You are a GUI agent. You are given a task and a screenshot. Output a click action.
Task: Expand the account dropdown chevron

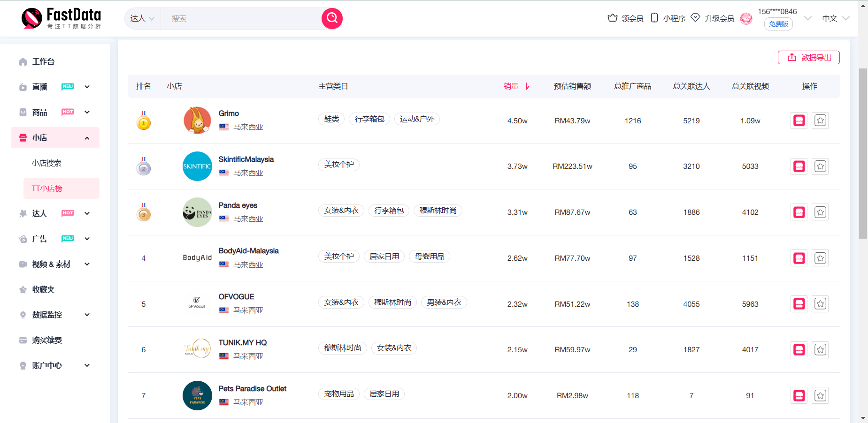pyautogui.click(x=808, y=18)
